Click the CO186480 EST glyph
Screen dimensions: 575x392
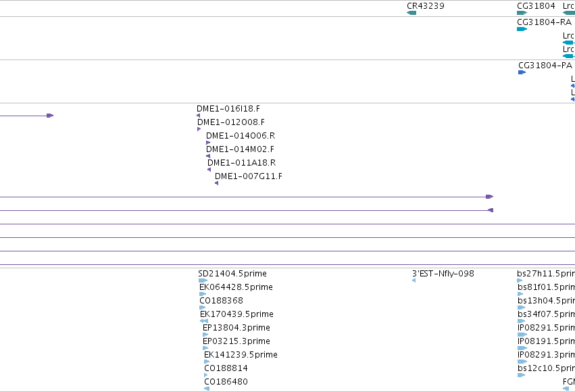[x=207, y=389]
